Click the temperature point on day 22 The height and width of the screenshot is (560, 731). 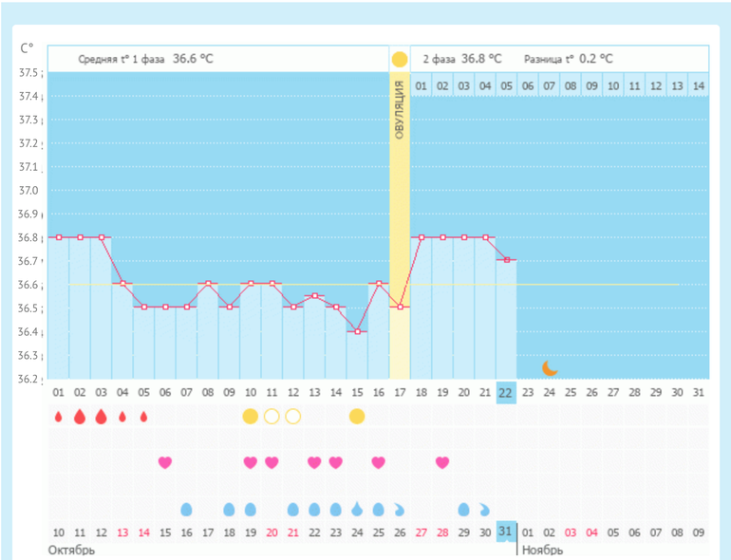point(506,260)
